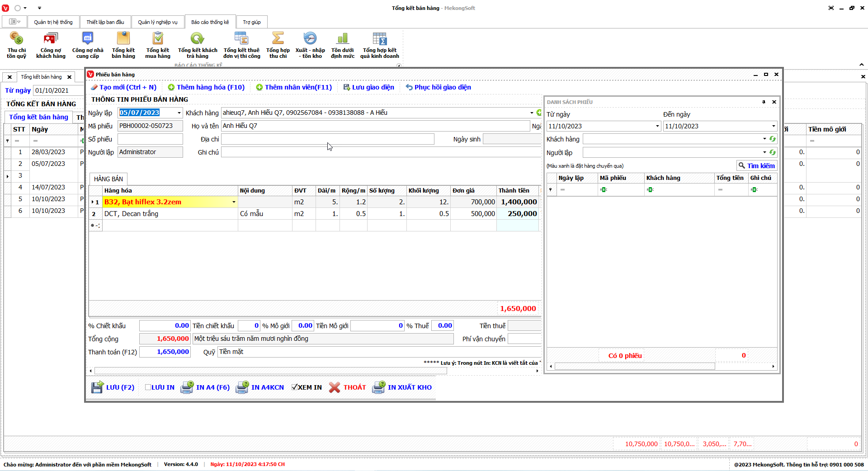This screenshot has height=471, width=868.
Task: Open the Khách hàng combo box dropdown
Action: 532,113
